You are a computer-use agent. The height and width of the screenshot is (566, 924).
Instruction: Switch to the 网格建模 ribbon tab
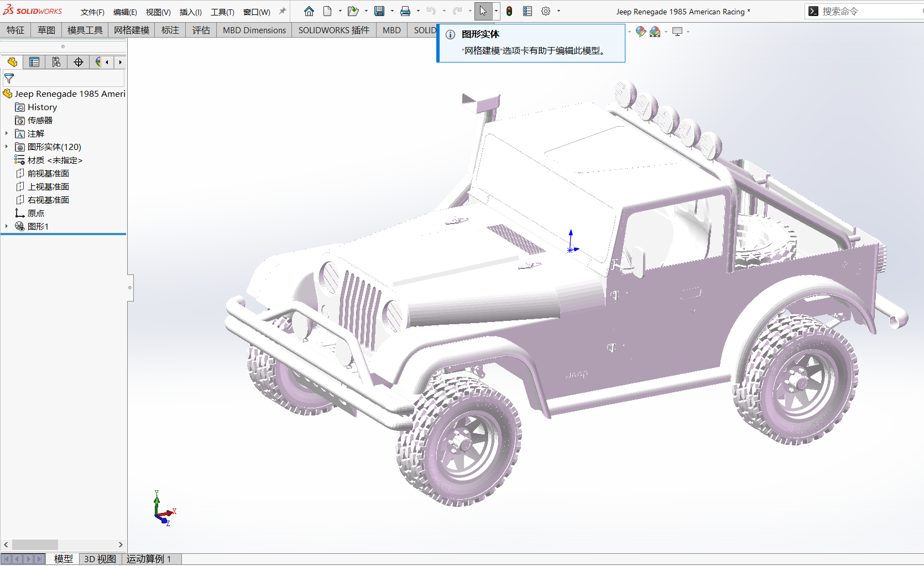tap(132, 30)
